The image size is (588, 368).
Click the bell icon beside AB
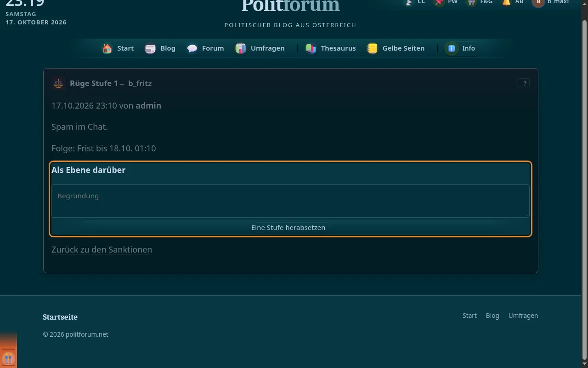point(506,2)
